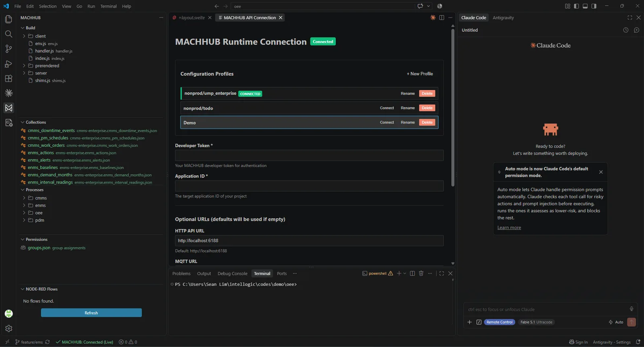
Task: Open Run and Debug view
Action: [8, 64]
